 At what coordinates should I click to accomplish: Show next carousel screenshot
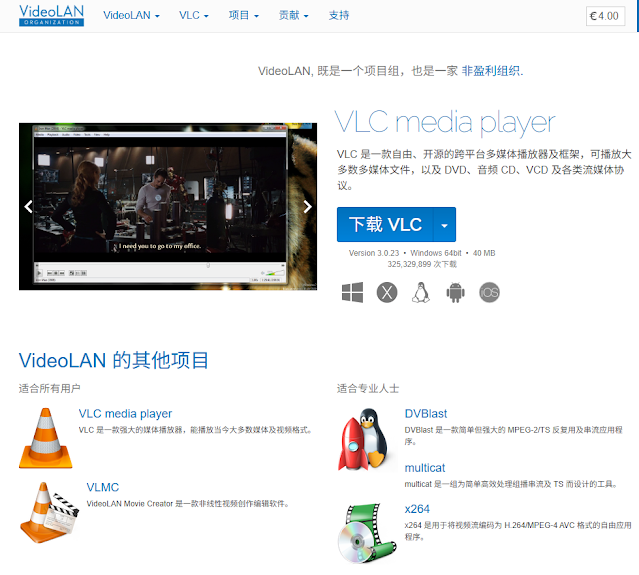point(308,207)
